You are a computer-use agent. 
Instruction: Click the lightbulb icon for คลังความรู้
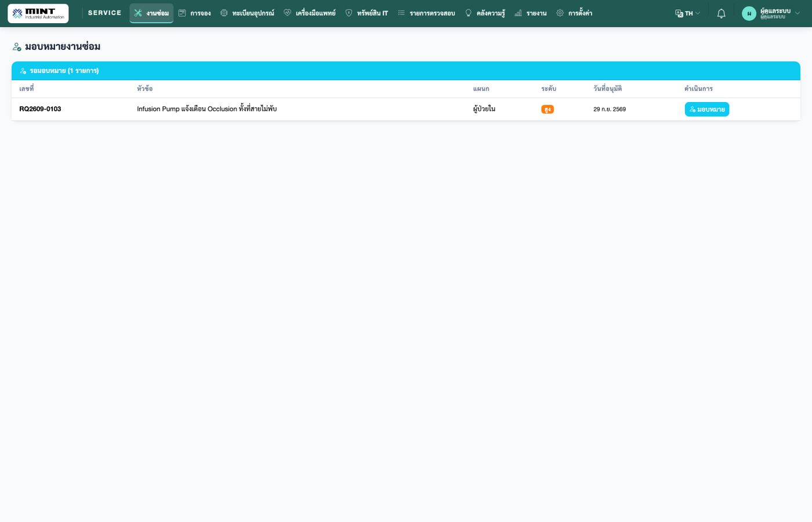pyautogui.click(x=468, y=13)
